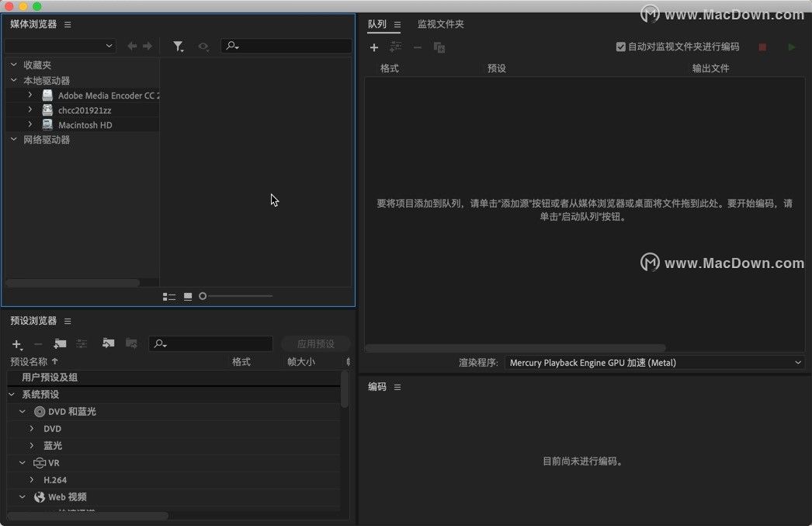Expand the DVD preset category

33,428
